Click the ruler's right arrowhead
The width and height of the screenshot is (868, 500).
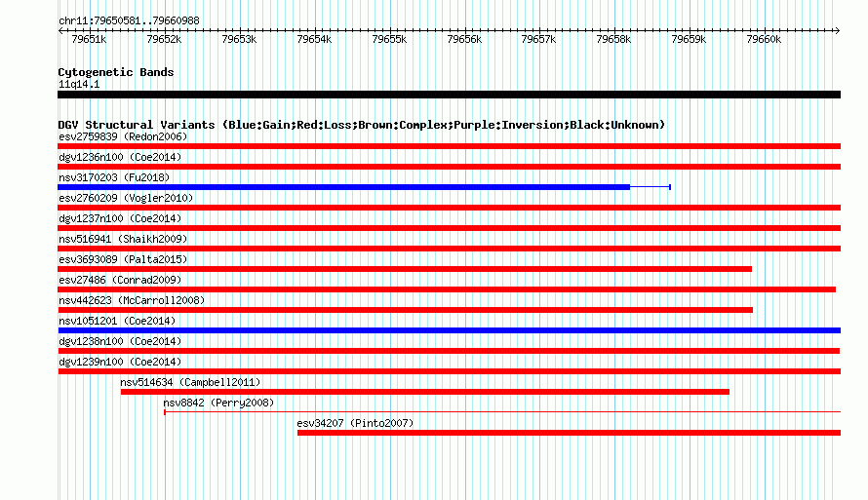tap(837, 30)
